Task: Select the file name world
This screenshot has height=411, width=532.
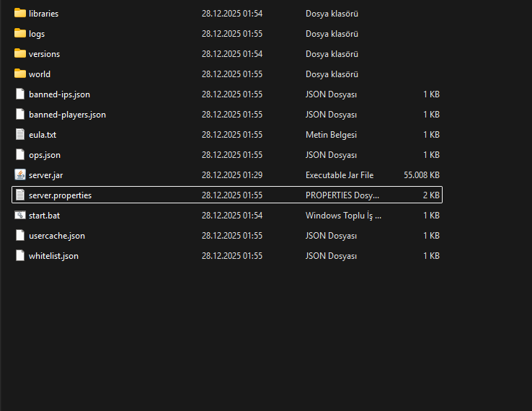Action: click(40, 74)
